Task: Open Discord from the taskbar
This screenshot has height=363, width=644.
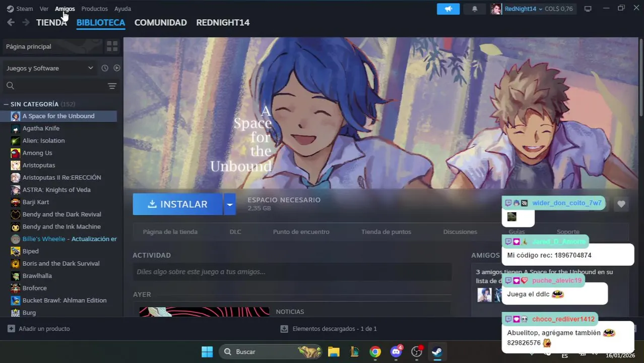Action: click(396, 351)
